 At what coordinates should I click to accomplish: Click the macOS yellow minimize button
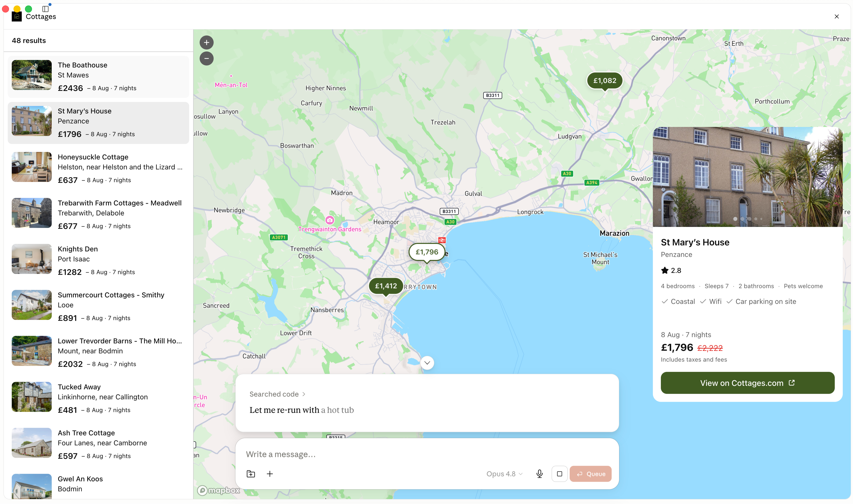coord(17,9)
